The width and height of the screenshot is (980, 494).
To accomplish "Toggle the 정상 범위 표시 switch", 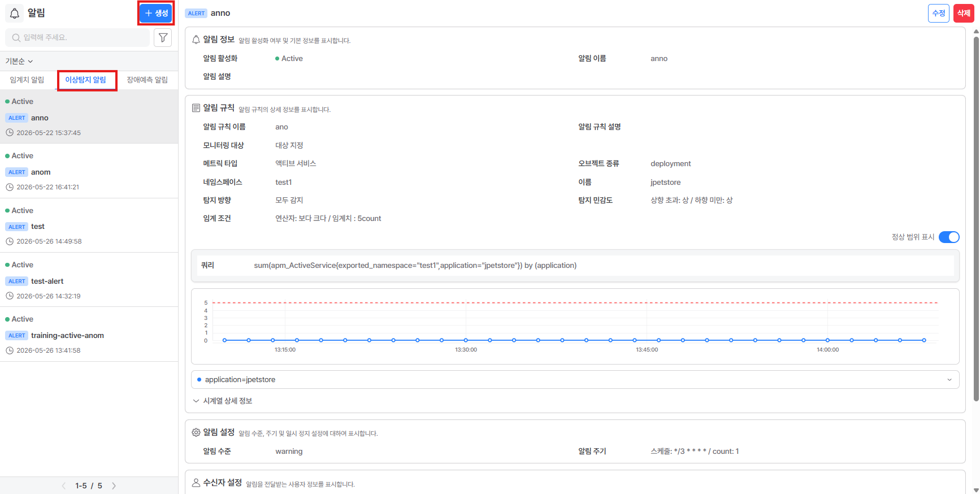I will [949, 237].
